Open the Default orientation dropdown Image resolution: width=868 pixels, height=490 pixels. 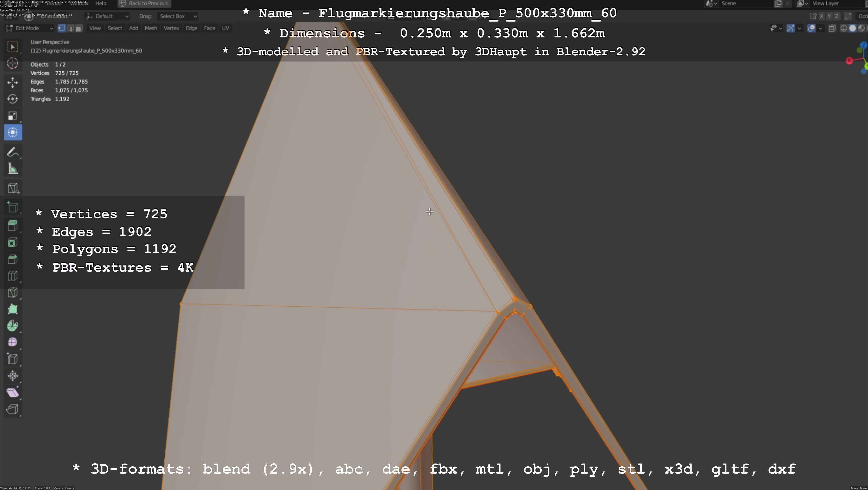(107, 16)
